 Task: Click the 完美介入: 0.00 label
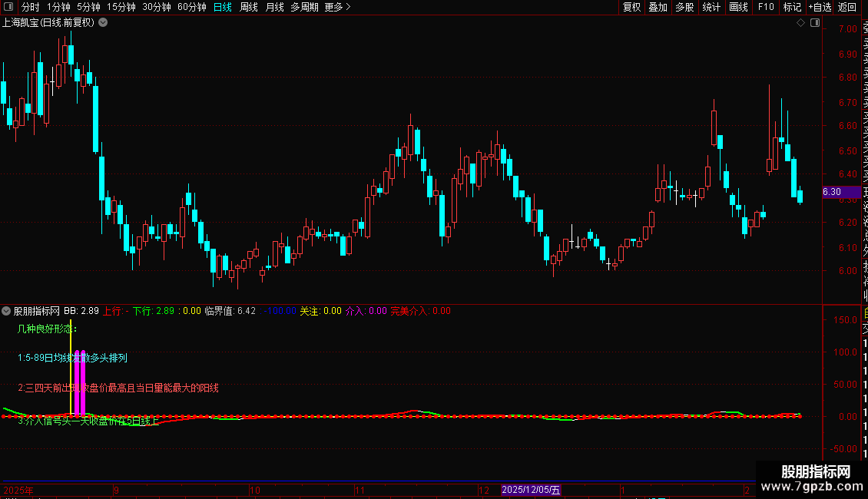(x=421, y=311)
